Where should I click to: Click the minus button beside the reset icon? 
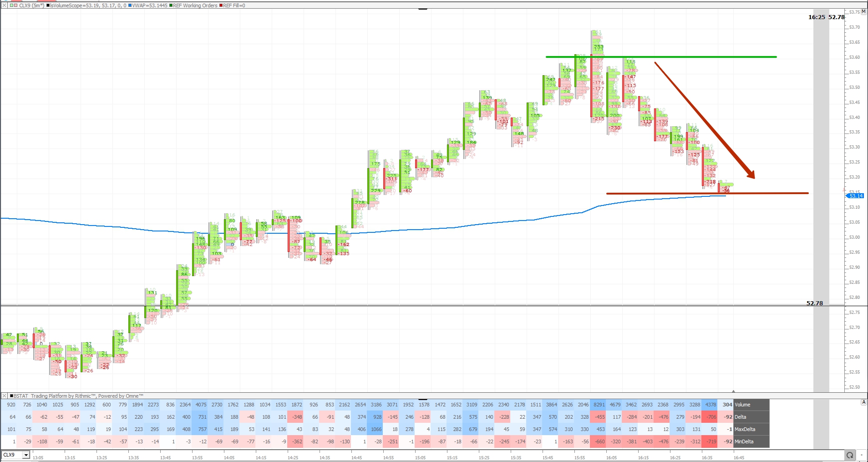coord(861,455)
